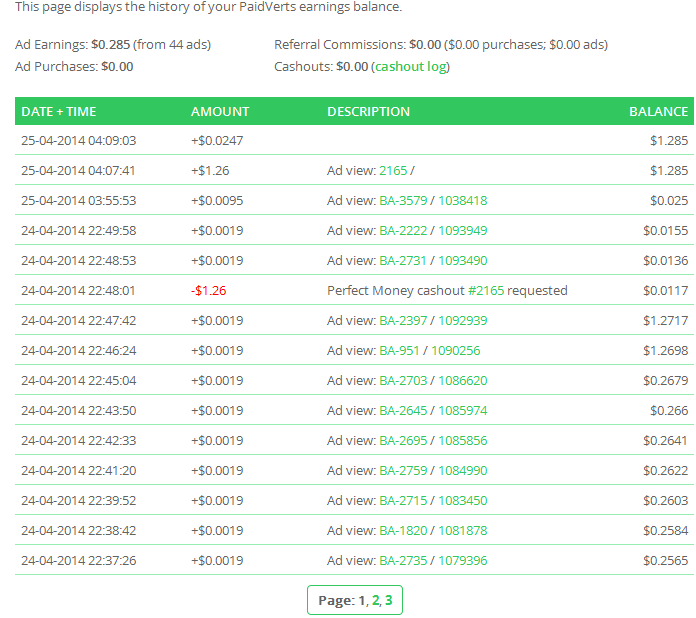Open the cashout log link
This screenshot has height=618, width=696.
click(x=410, y=67)
